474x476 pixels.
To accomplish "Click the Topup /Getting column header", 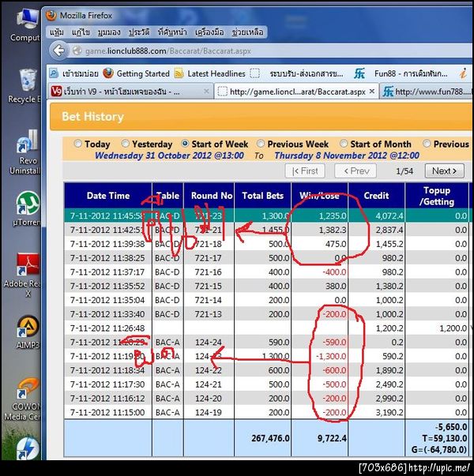I will point(437,196).
